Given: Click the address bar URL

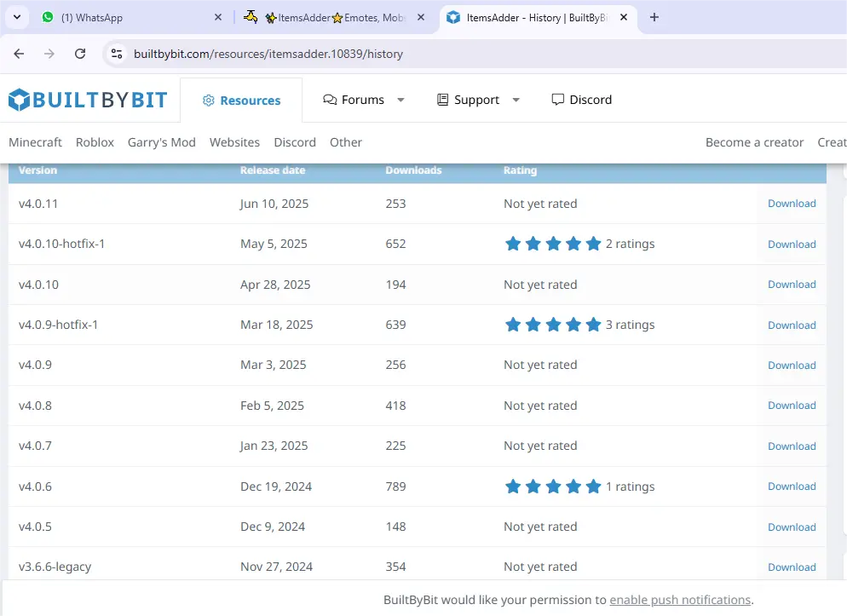Looking at the screenshot, I should [x=268, y=54].
